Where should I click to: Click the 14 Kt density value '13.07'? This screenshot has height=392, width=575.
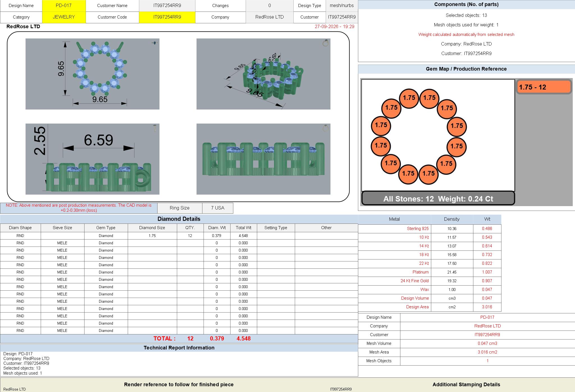pos(452,246)
